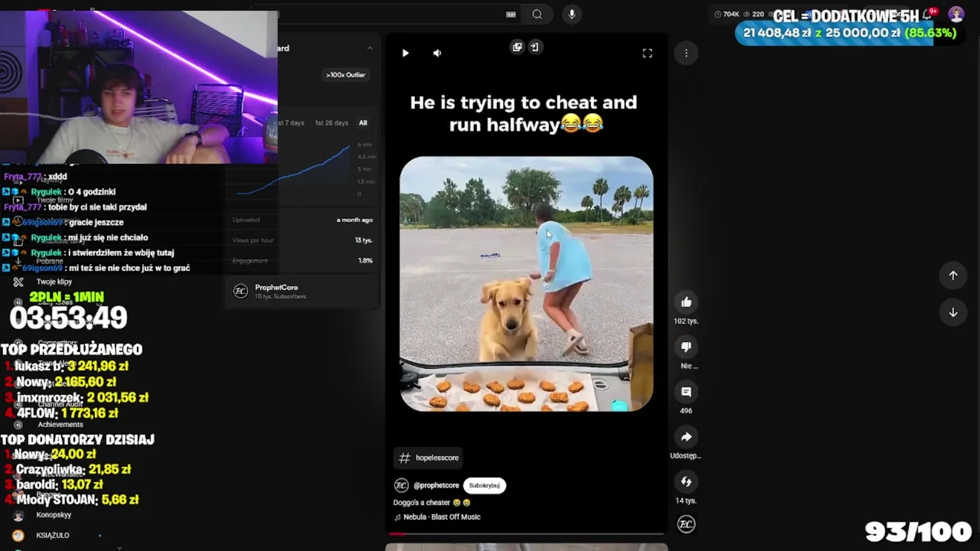
Task: Share the Short via Udostępnij arrow
Action: [x=686, y=437]
